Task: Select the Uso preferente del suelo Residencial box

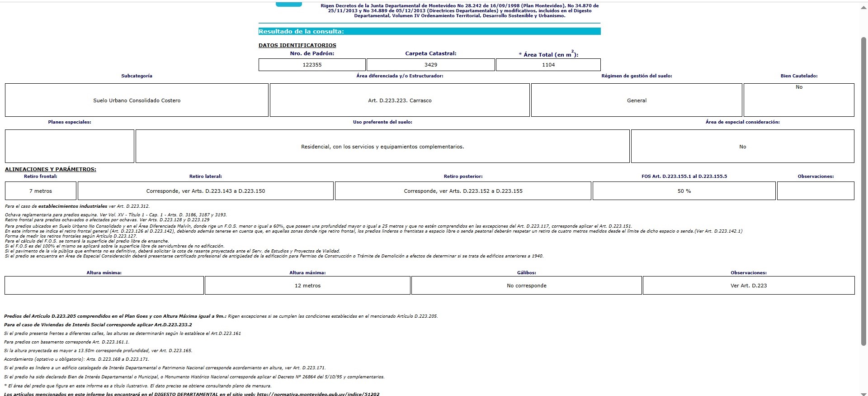Action: (x=382, y=146)
